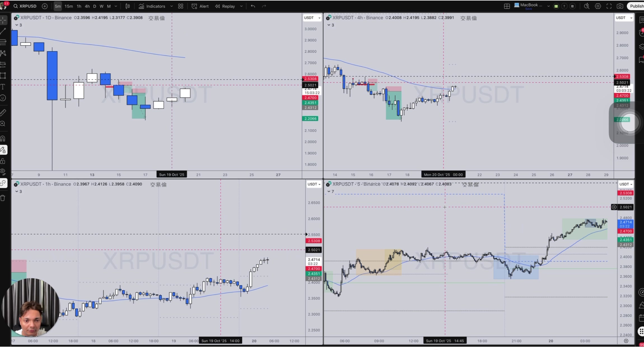Open USDT currency dropdown on 1D chart
The height and width of the screenshot is (350, 644).
[312, 18]
